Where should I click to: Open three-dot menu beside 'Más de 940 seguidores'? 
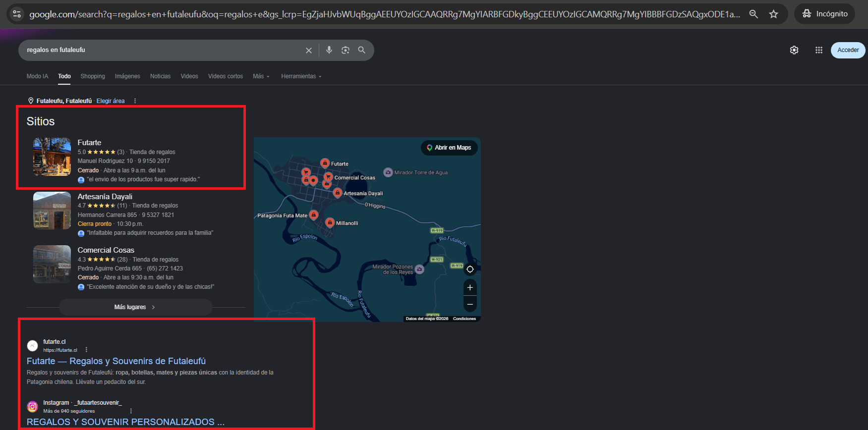point(131,411)
